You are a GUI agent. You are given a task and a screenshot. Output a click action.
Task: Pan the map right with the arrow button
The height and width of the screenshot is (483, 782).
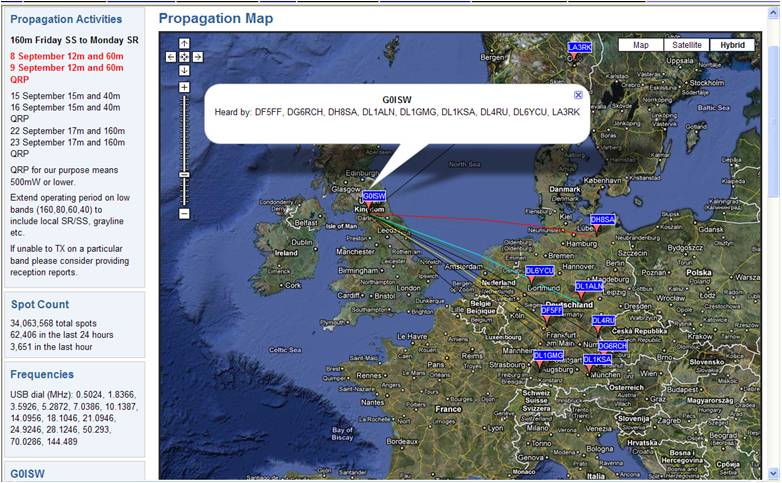click(x=197, y=57)
